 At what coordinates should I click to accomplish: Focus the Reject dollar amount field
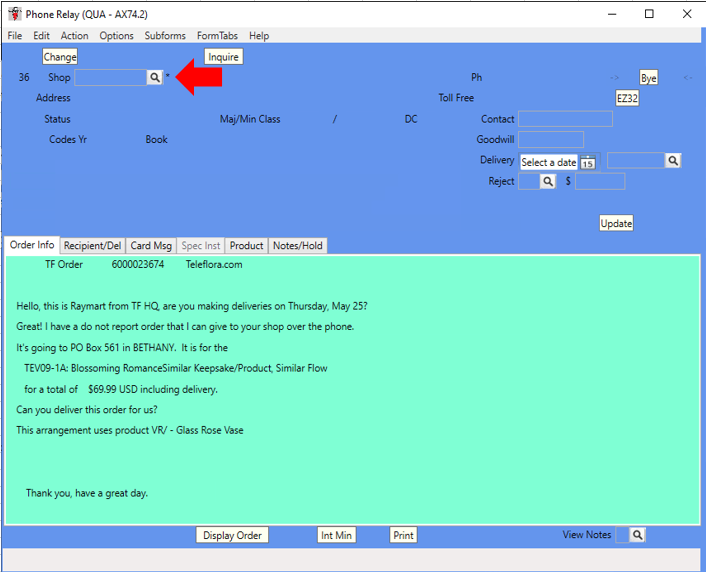[600, 182]
